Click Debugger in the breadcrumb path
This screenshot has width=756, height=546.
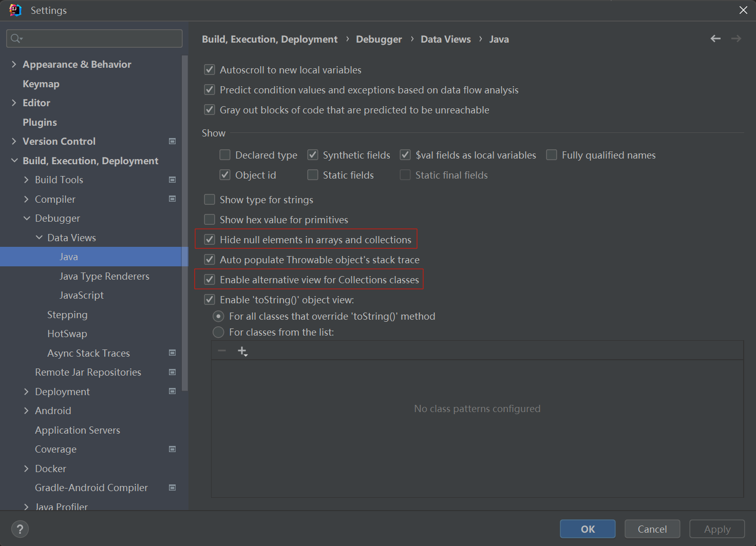coord(379,39)
